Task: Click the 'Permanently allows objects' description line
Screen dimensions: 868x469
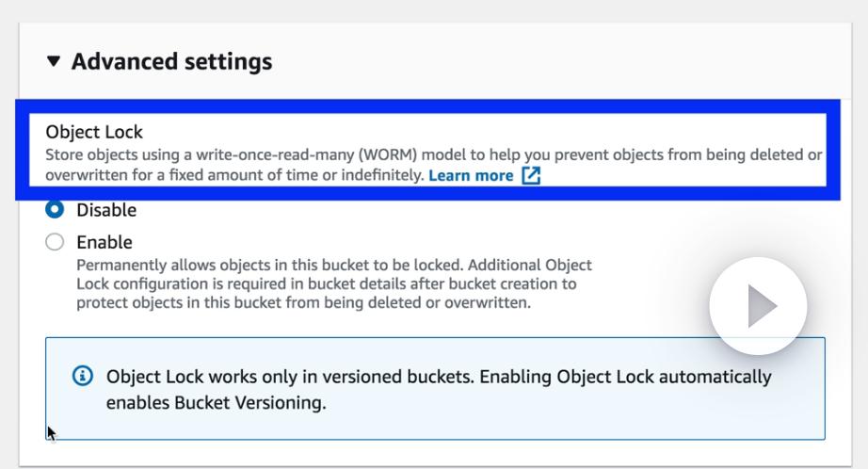Action: coord(334,266)
